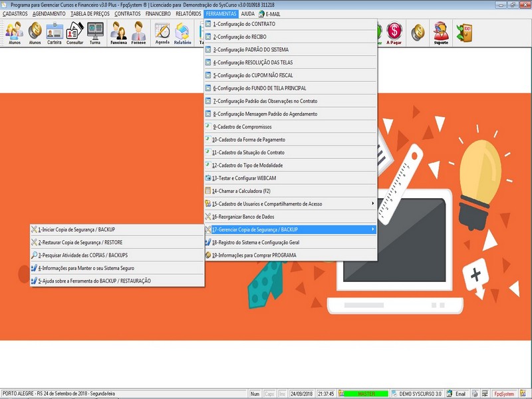Viewport: 532px width, 399px height.
Task: Select 10-Cadastro da Forma de Pagamento
Action: pos(291,140)
